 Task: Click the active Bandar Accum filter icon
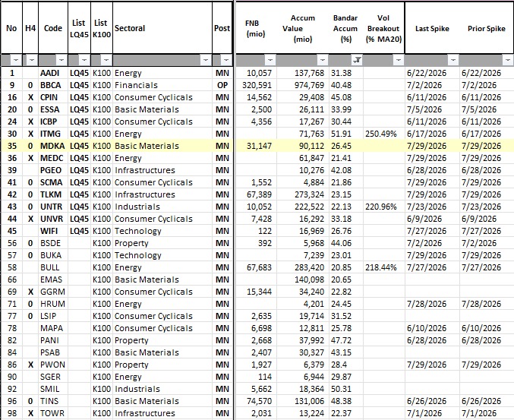click(x=358, y=60)
